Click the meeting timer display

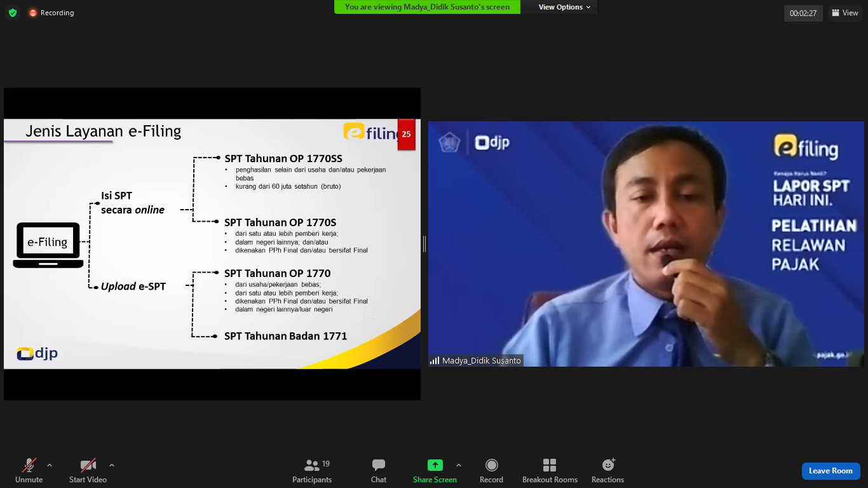803,13
